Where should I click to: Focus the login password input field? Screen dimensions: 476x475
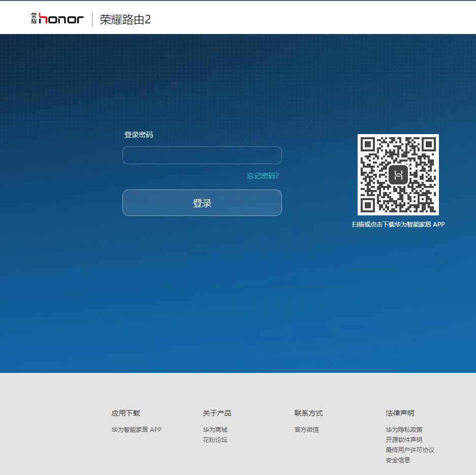[x=202, y=155]
